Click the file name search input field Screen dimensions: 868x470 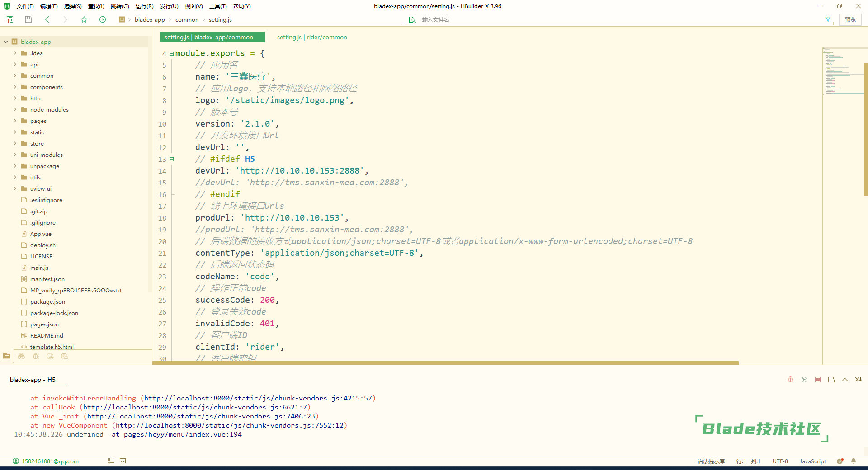tap(622, 19)
